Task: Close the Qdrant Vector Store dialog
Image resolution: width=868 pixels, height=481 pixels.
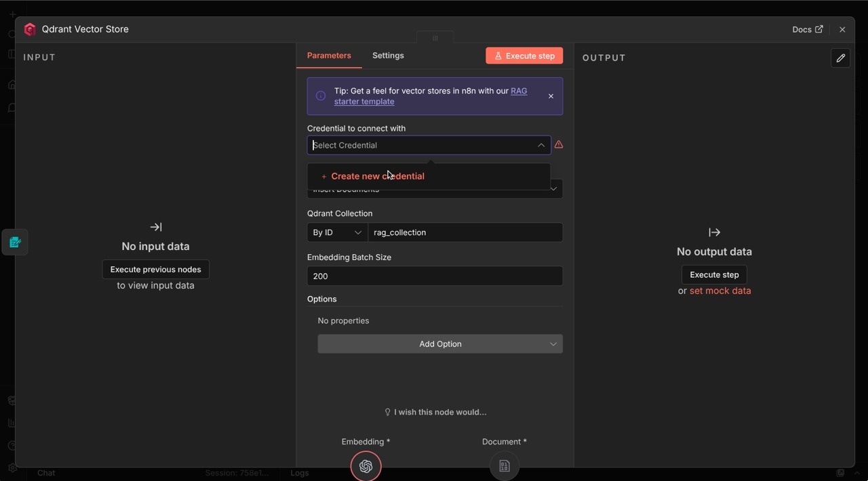Action: pyautogui.click(x=842, y=30)
